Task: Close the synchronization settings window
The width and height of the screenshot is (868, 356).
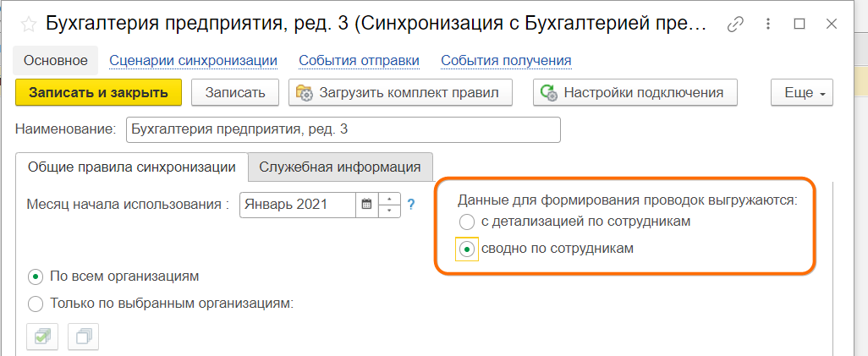Action: point(831,24)
